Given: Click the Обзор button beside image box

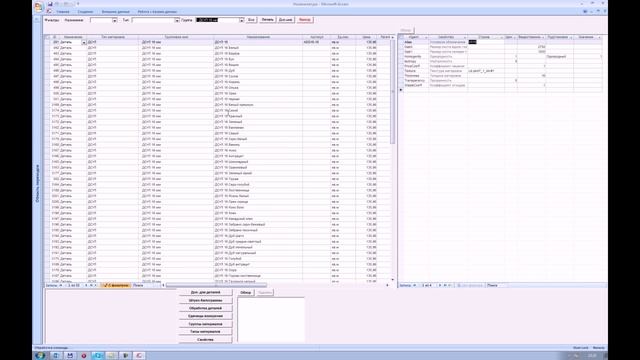Looking at the screenshot, I should 246,293.
